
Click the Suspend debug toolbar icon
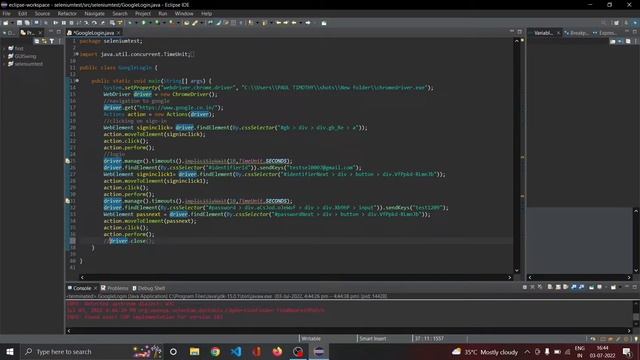[x=63, y=23]
